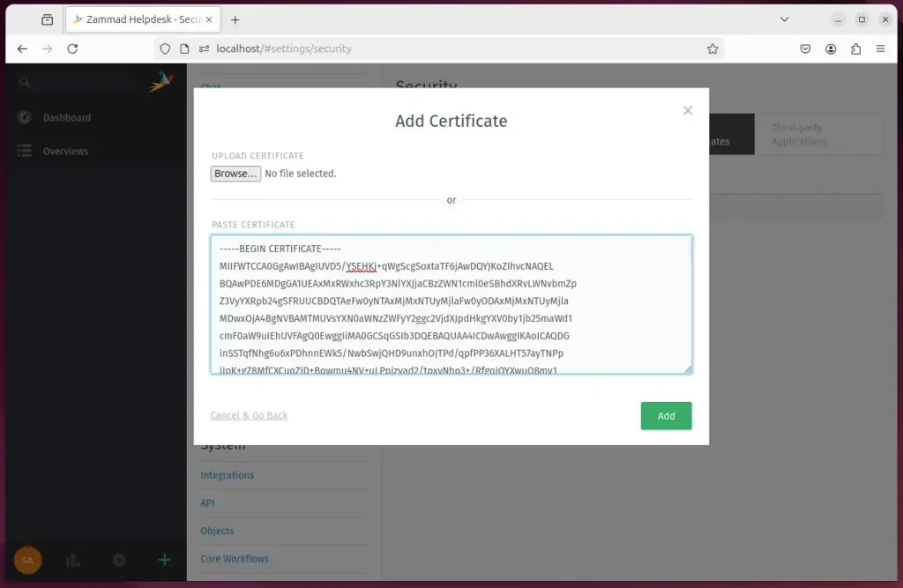Click the tracking protection shield icon
This screenshot has height=588, width=903.
tap(165, 49)
